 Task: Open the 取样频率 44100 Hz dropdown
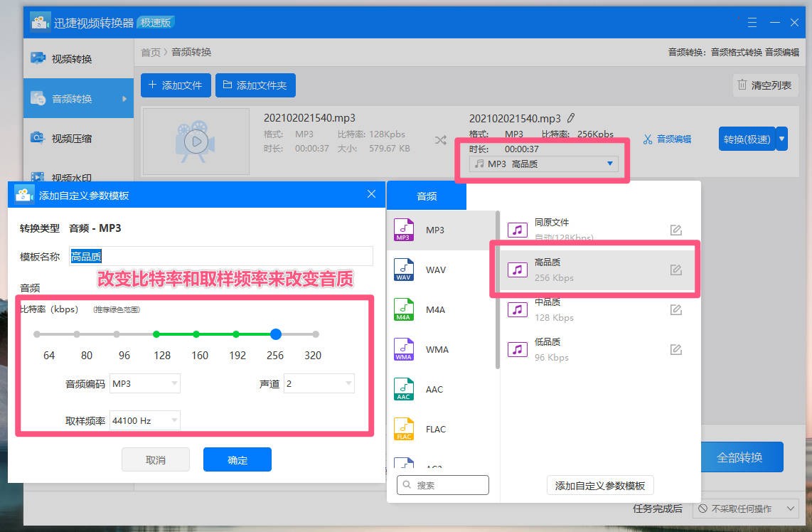coord(144,420)
